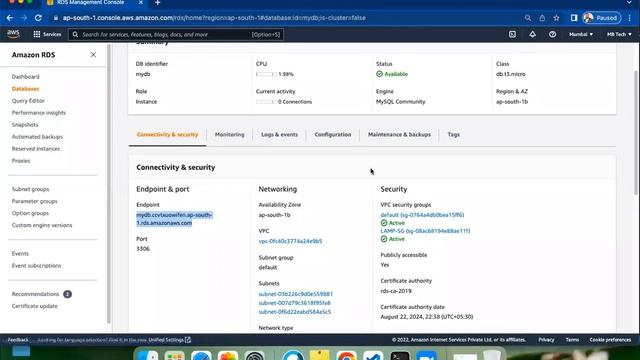Open Option groups

[x=30, y=213]
